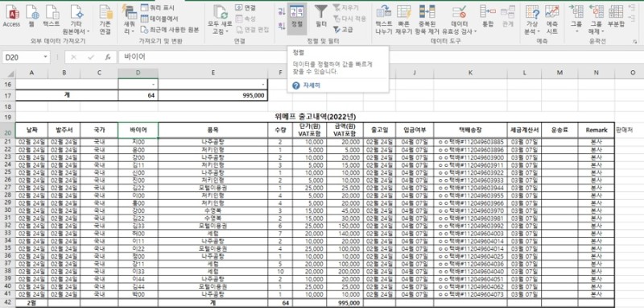The height and width of the screenshot is (308, 644).
Task: Select the 세금계산서 header cell
Action: coord(524,130)
